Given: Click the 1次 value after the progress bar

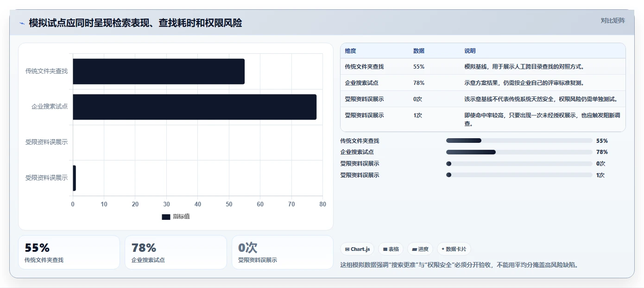Looking at the screenshot, I should pos(600,175).
